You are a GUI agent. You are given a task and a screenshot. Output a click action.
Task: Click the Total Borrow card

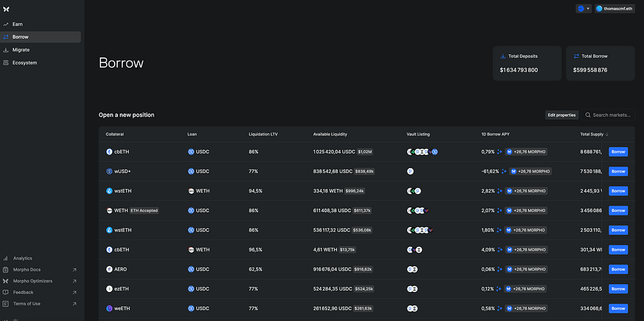click(600, 63)
